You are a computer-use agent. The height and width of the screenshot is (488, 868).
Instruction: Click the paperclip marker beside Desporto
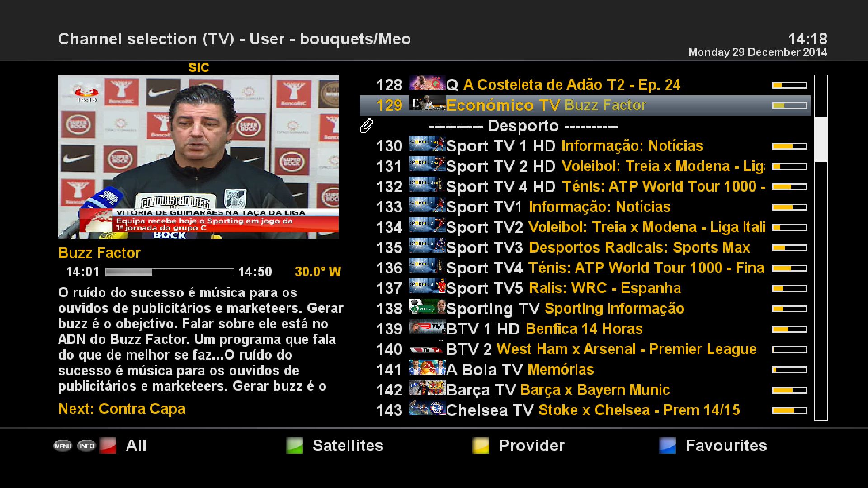point(367,126)
